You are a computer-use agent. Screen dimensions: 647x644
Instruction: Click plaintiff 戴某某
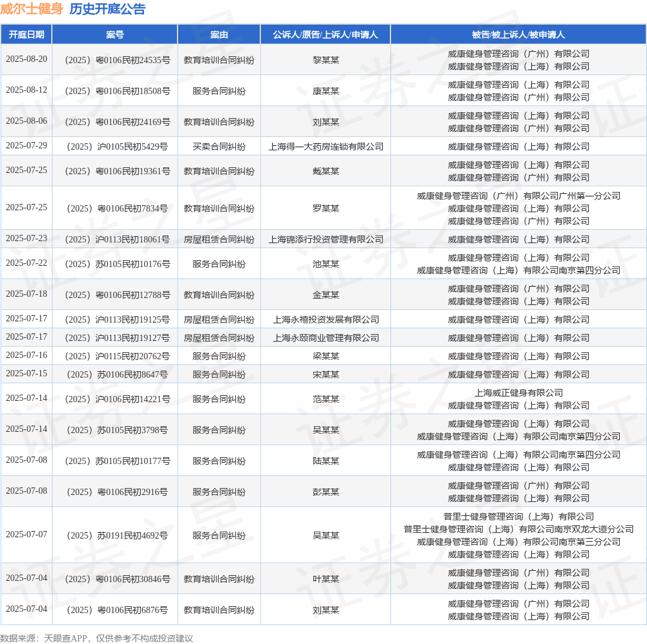[326, 172]
